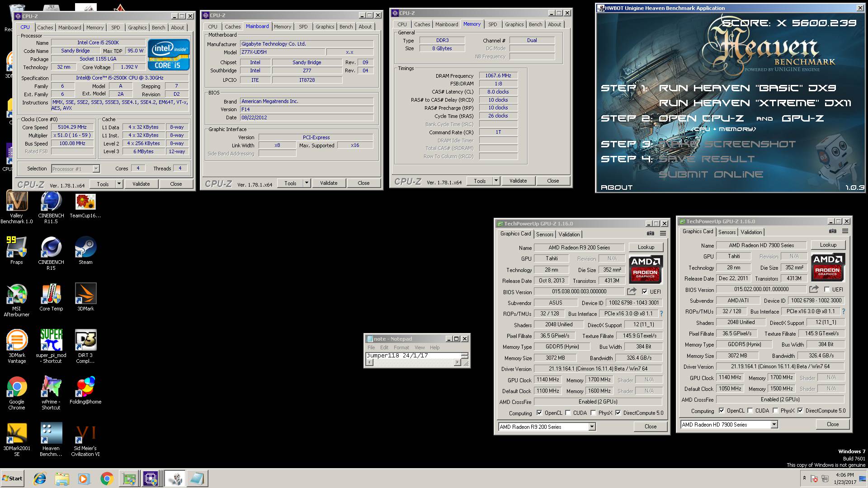Open 3DMark Vantage desktop icon
Screen dimensions: 868x488
(17, 347)
